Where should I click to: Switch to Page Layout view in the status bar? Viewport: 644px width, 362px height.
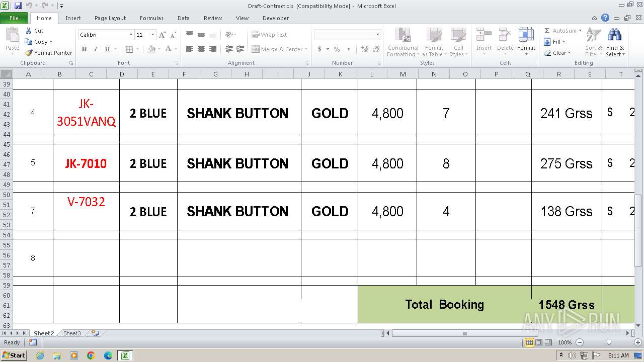pyautogui.click(x=539, y=342)
